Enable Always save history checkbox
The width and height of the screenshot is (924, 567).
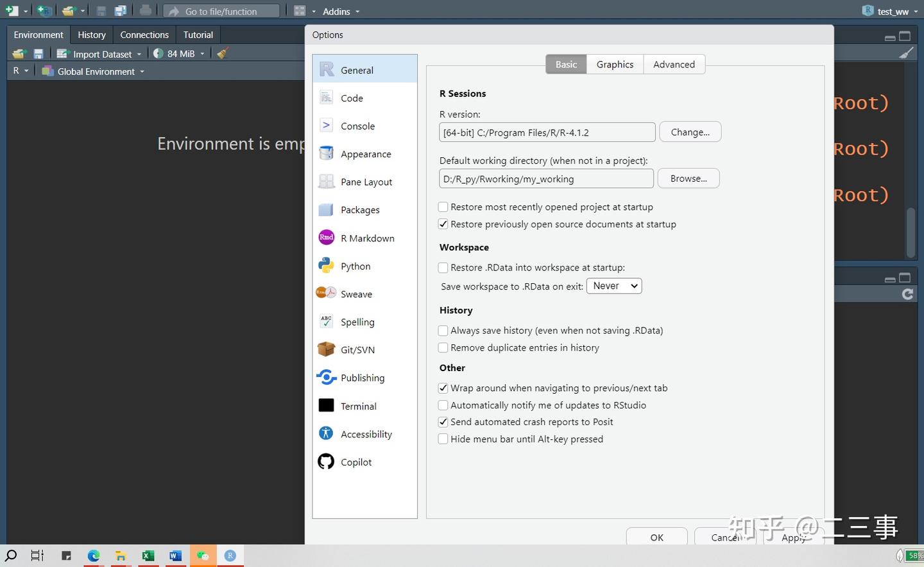point(443,331)
